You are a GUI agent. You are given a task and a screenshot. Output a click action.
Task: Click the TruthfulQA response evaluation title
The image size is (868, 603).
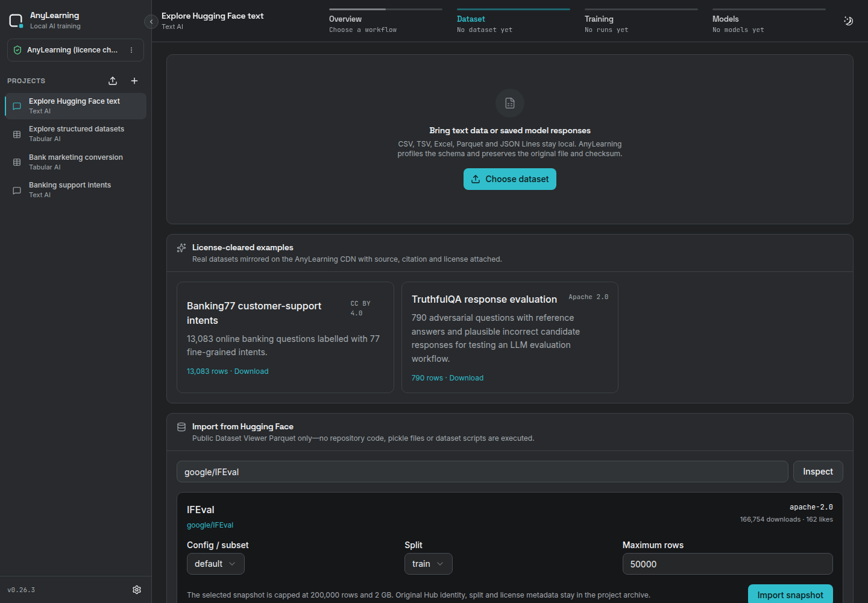[484, 300]
